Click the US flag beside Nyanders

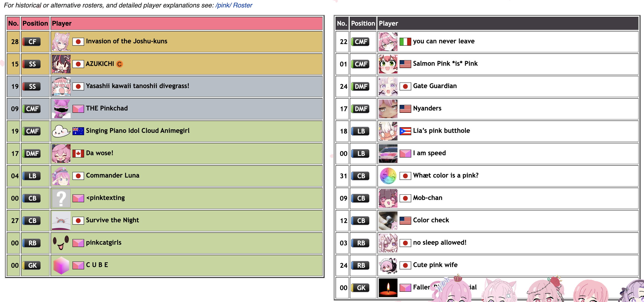pos(405,109)
